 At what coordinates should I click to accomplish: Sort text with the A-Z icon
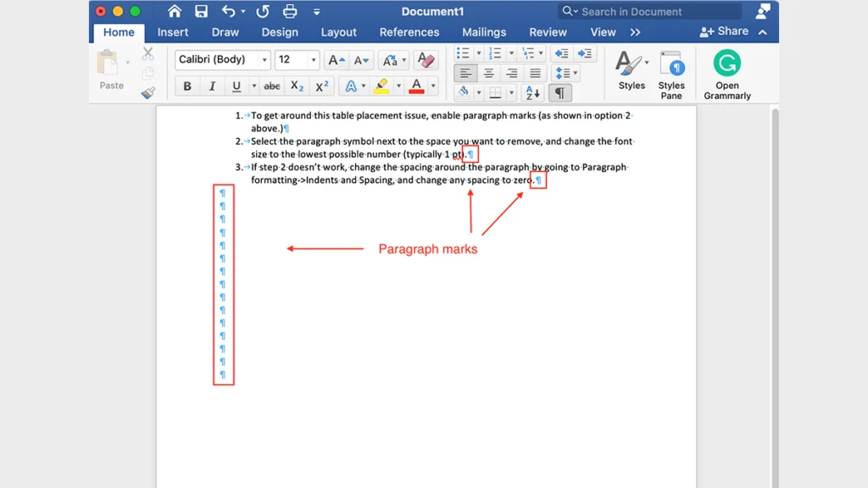[x=532, y=92]
